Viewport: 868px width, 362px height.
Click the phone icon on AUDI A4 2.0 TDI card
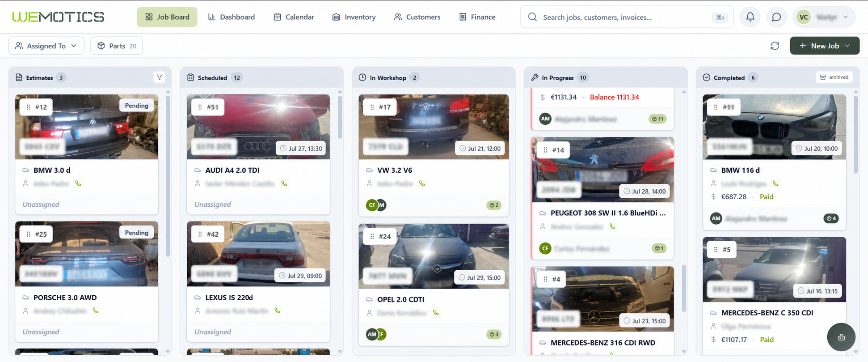point(284,183)
